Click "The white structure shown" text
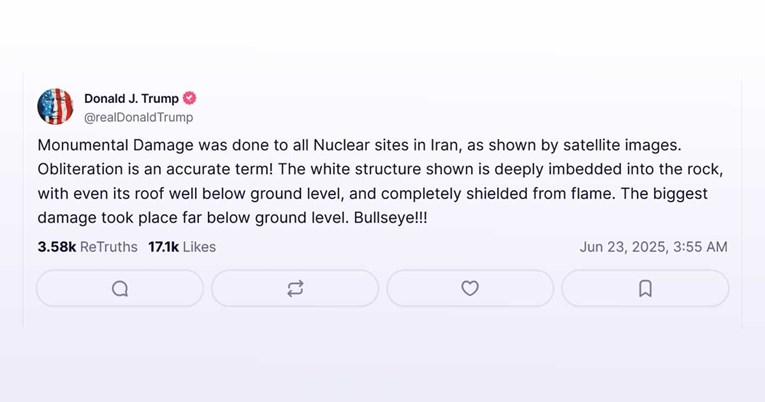The height and width of the screenshot is (402, 765). (x=364, y=169)
